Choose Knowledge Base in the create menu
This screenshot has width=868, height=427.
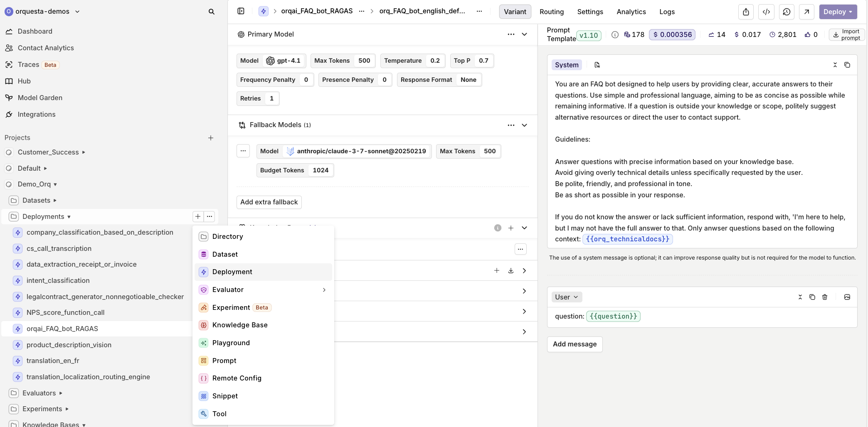click(x=263, y=325)
